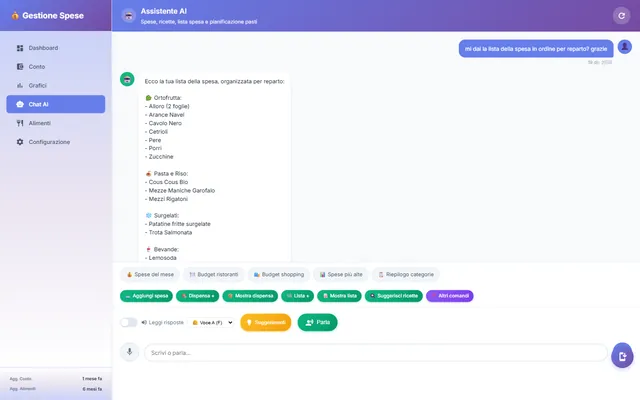Click the 'Cavolo Nero' list item
Viewport: 640px width, 400px height.
click(163, 123)
